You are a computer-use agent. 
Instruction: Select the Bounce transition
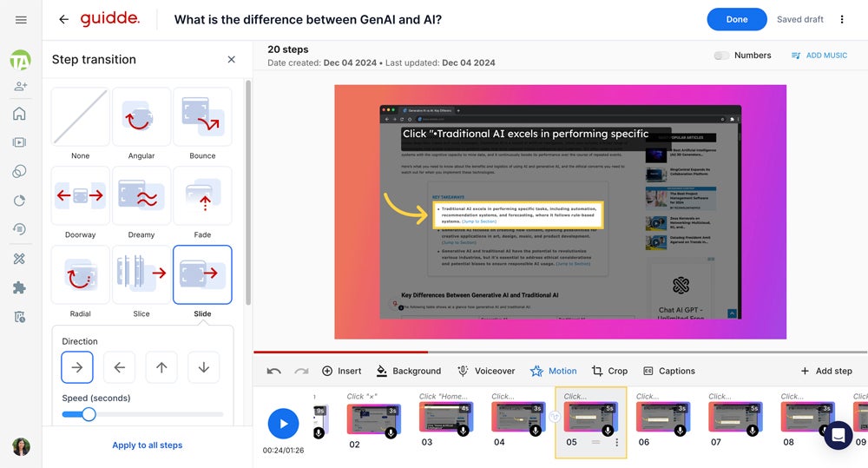click(202, 117)
